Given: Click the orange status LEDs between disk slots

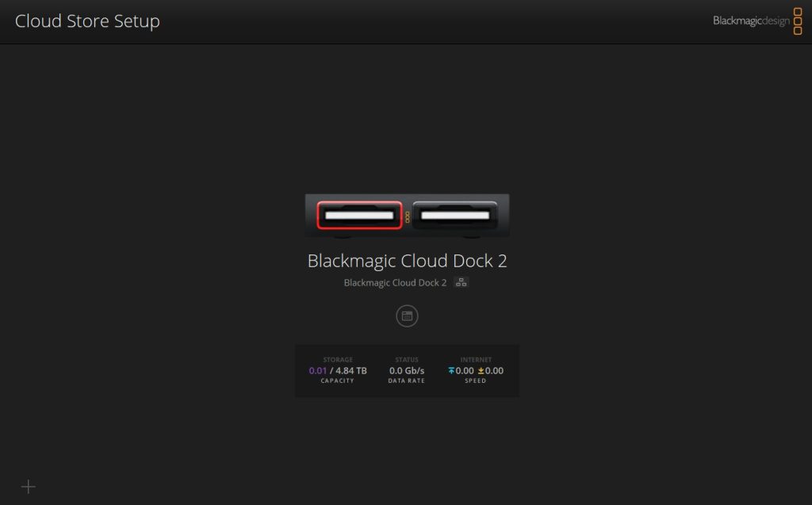Looking at the screenshot, I should (408, 216).
